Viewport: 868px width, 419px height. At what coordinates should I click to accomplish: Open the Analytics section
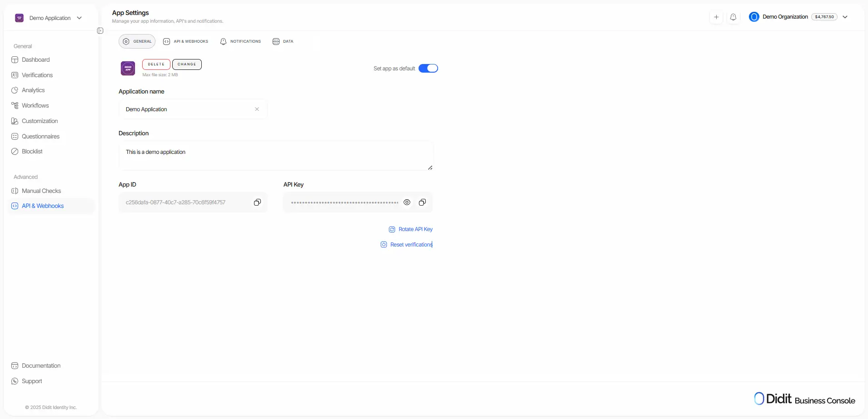pos(33,90)
